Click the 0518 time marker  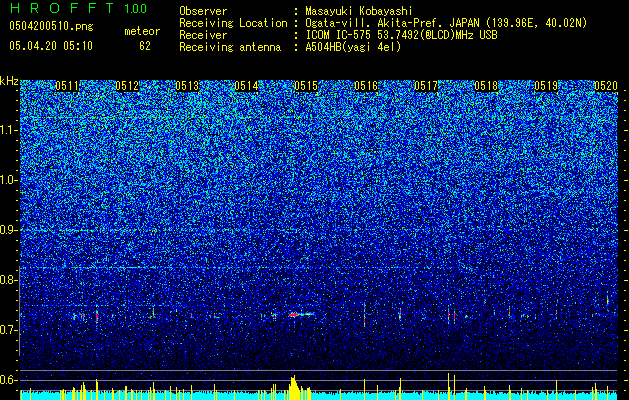[x=486, y=86]
